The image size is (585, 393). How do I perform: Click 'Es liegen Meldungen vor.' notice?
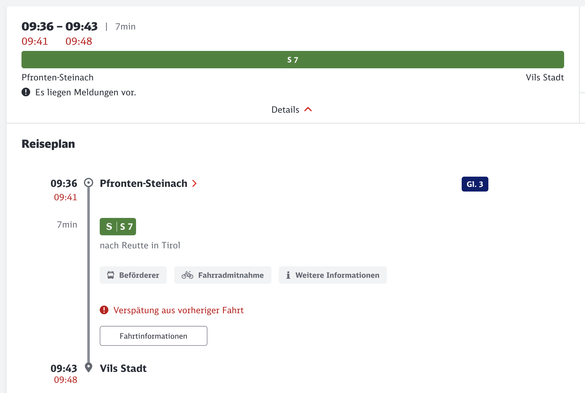point(85,92)
